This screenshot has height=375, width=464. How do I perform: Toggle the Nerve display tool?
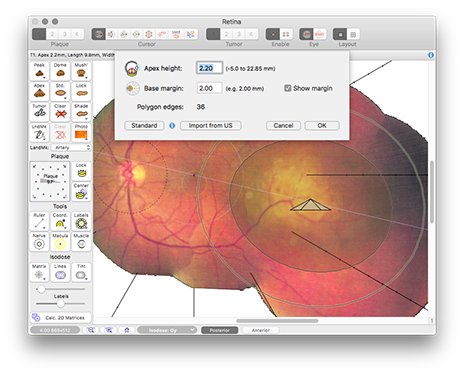39,242
